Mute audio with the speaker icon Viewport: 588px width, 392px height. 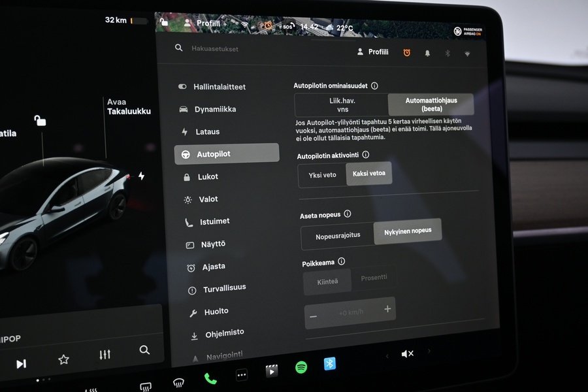click(408, 353)
